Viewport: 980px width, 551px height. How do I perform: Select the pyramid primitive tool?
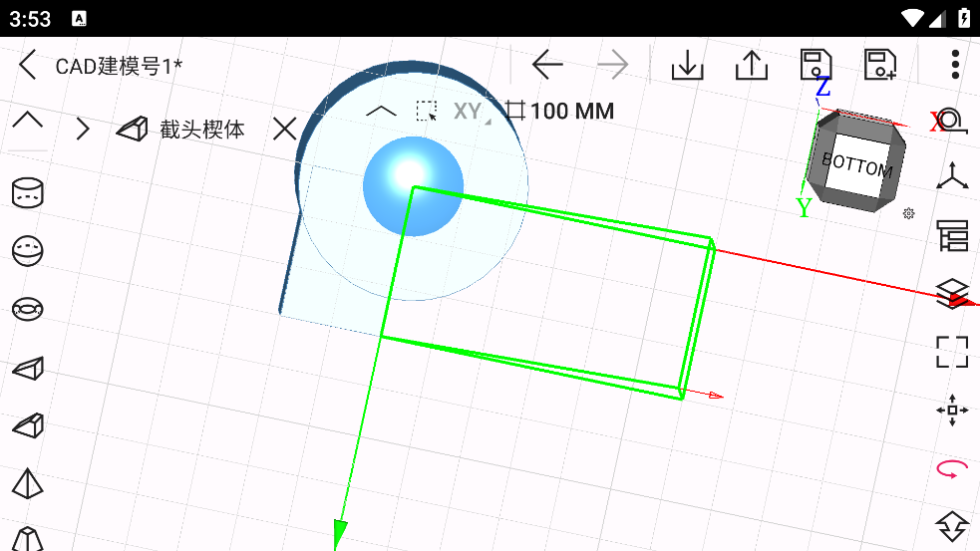point(28,483)
